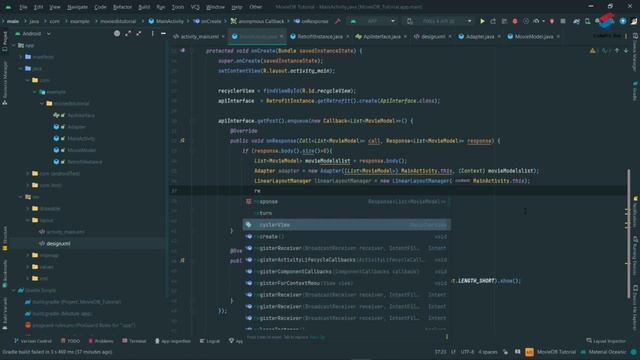Viewport: 640px width, 360px height.
Task: Open the Project panel options kebab menu
Action: coord(153,33)
